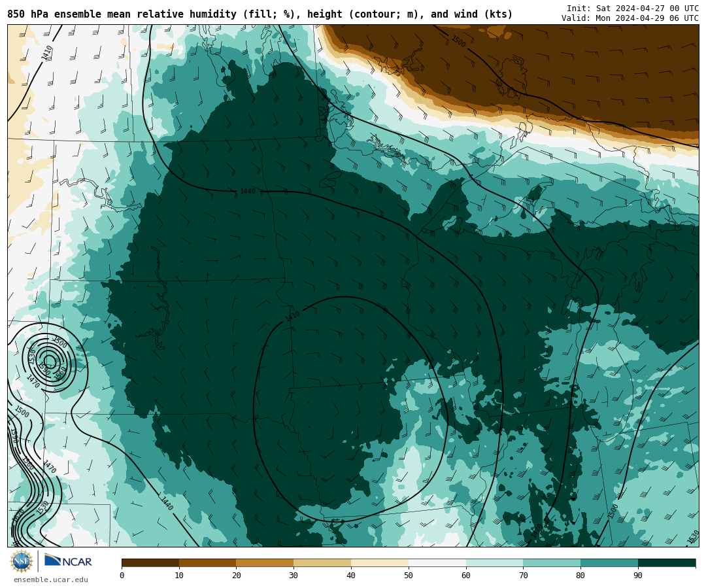Click the 90-100% dark green color swatch
This screenshot has height=588, width=706.
click(x=667, y=562)
